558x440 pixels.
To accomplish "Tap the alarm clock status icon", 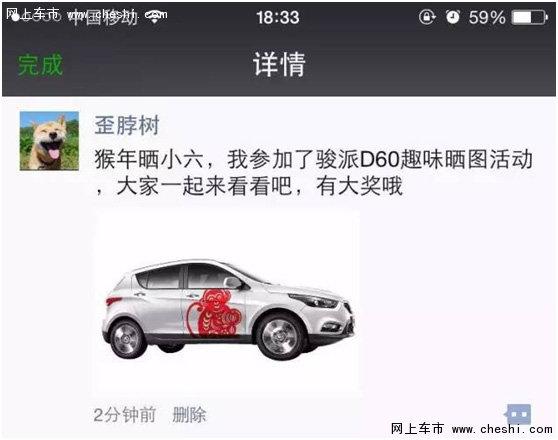I will 453,17.
